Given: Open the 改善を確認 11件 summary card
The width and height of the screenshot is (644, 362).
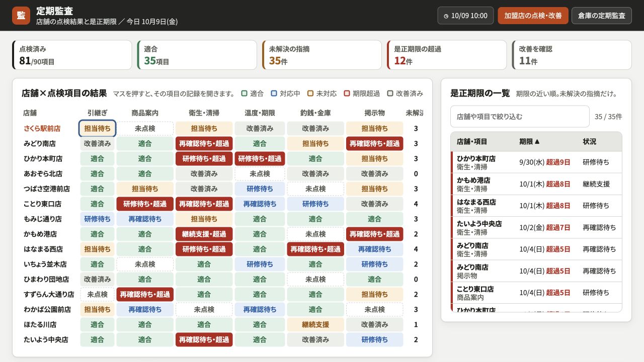Looking at the screenshot, I should [572, 55].
